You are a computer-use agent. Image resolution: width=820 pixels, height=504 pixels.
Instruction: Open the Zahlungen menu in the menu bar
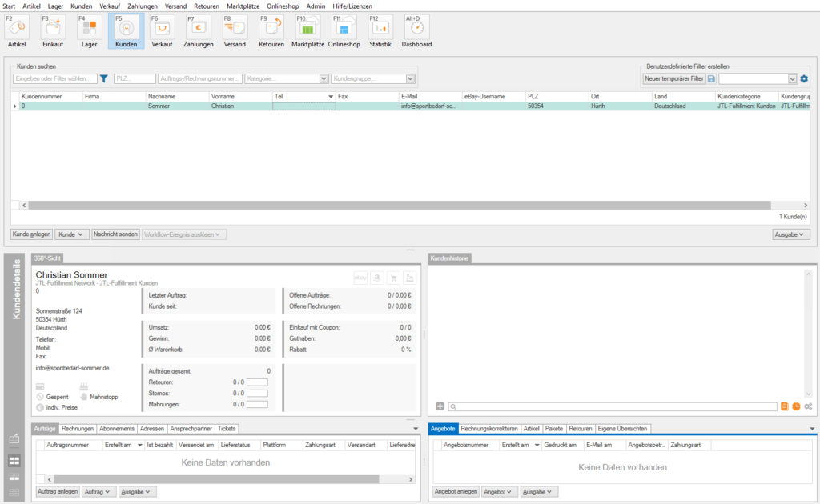142,6
